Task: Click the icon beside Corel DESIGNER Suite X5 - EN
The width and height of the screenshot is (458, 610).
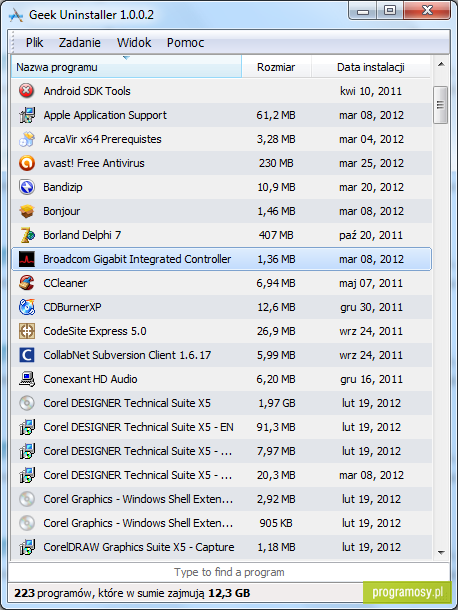Action: (x=27, y=427)
